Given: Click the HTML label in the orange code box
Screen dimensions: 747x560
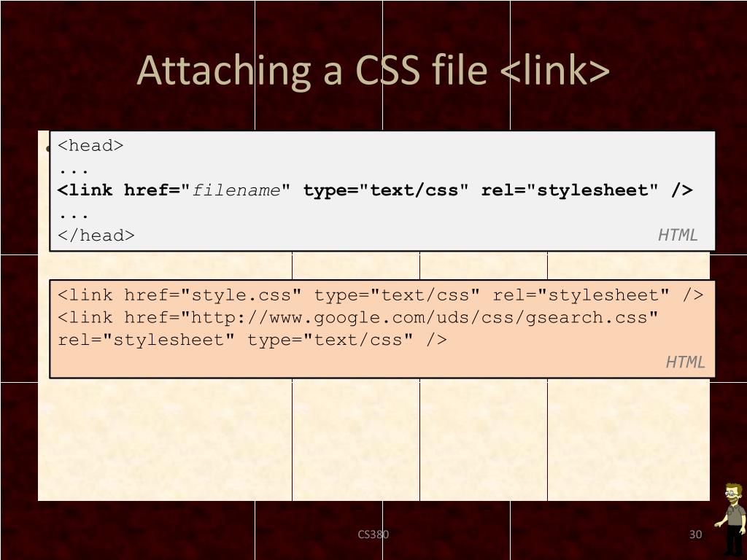Looking at the screenshot, I should coord(685,362).
